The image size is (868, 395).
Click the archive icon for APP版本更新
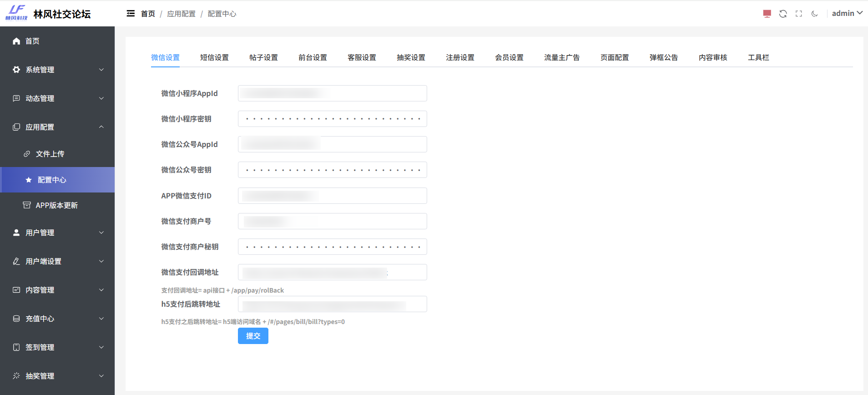(x=27, y=205)
